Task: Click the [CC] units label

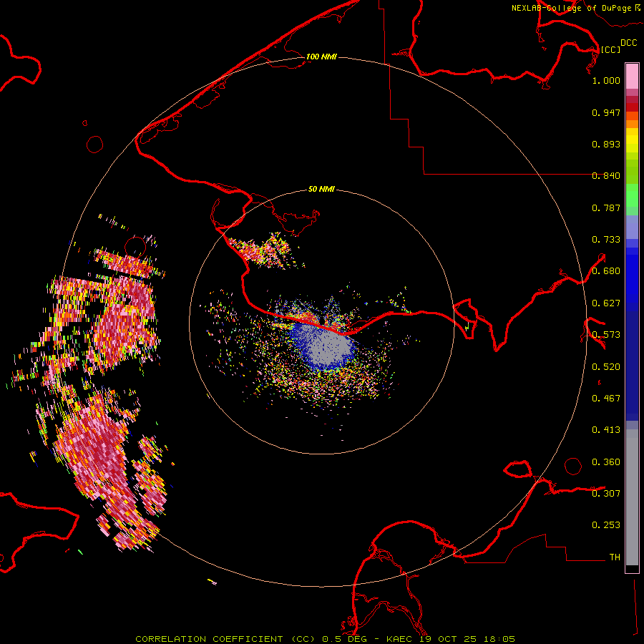Action: [x=610, y=49]
